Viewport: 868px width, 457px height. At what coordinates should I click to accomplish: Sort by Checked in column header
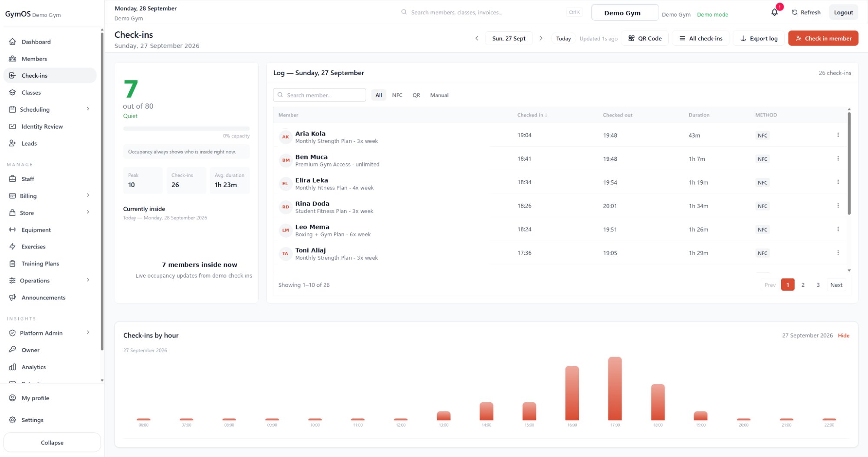click(x=532, y=115)
